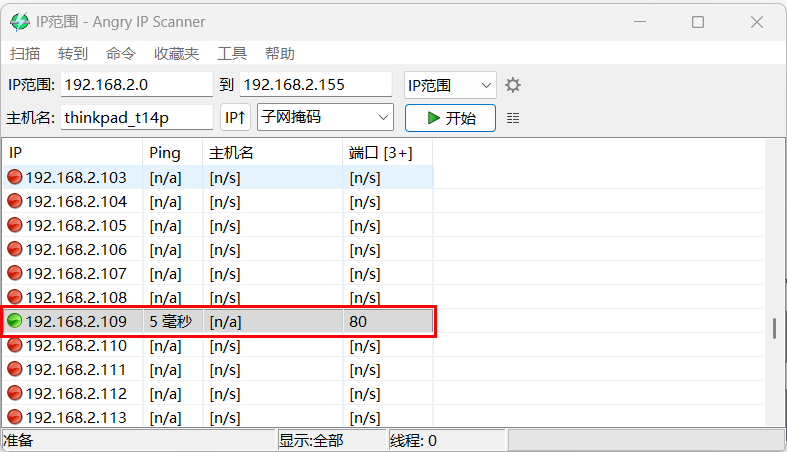Screen dimensions: 787x452
Task: Click red status dot for 192.168.2.107
Action: click(x=15, y=273)
